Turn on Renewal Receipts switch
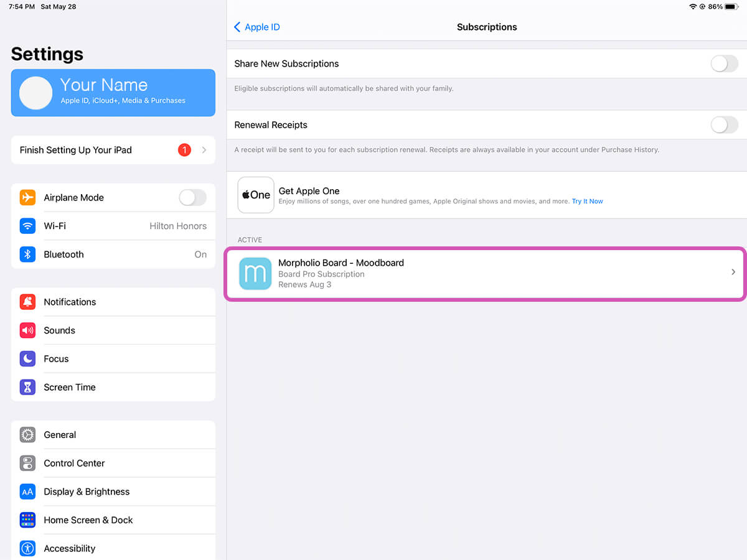Image resolution: width=747 pixels, height=560 pixels. 724,125
